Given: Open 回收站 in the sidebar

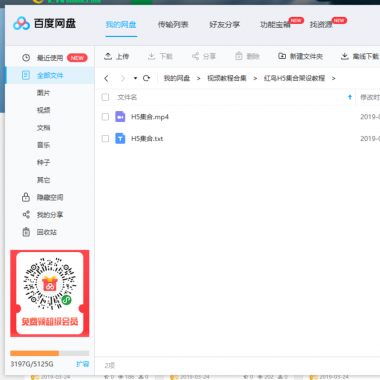Looking at the screenshot, I should 47,232.
